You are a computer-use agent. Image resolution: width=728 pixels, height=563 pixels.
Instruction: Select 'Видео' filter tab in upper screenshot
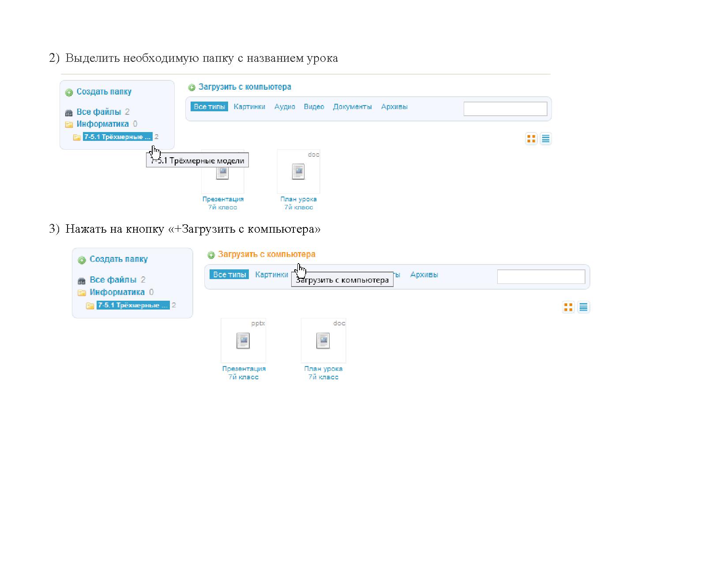314,107
